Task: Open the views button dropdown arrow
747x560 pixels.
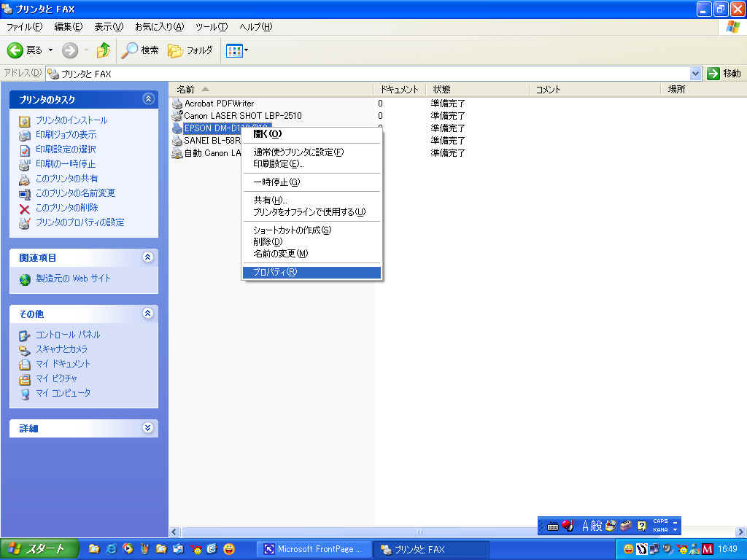Action: 246,50
